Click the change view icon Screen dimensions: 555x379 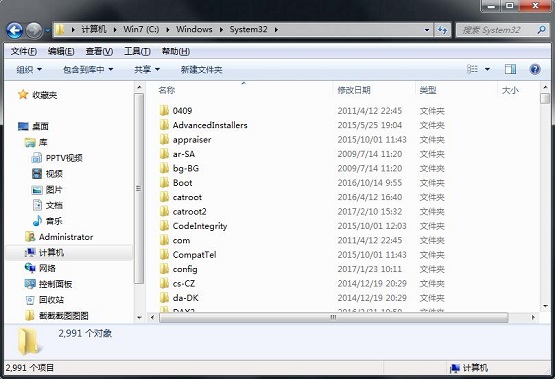coord(473,69)
